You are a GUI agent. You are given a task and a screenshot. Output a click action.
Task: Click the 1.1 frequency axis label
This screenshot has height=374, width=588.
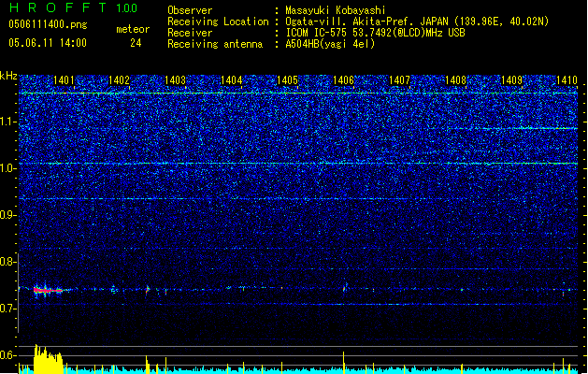click(x=8, y=122)
